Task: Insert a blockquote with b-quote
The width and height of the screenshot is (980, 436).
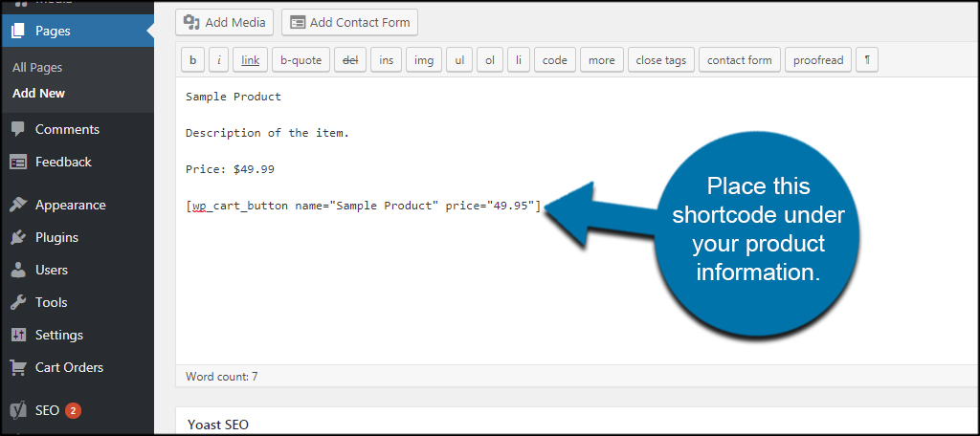Action: [x=301, y=60]
